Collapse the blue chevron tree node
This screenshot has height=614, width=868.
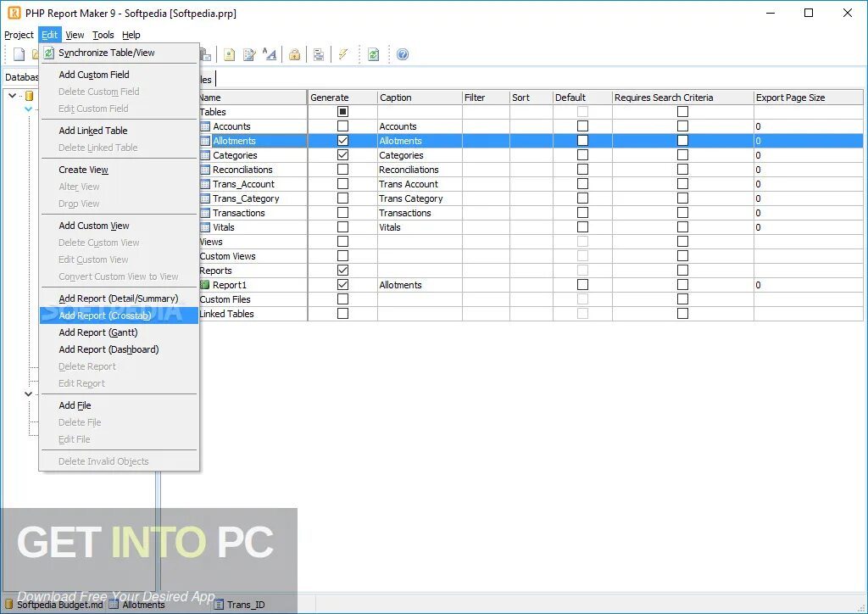[x=28, y=109]
